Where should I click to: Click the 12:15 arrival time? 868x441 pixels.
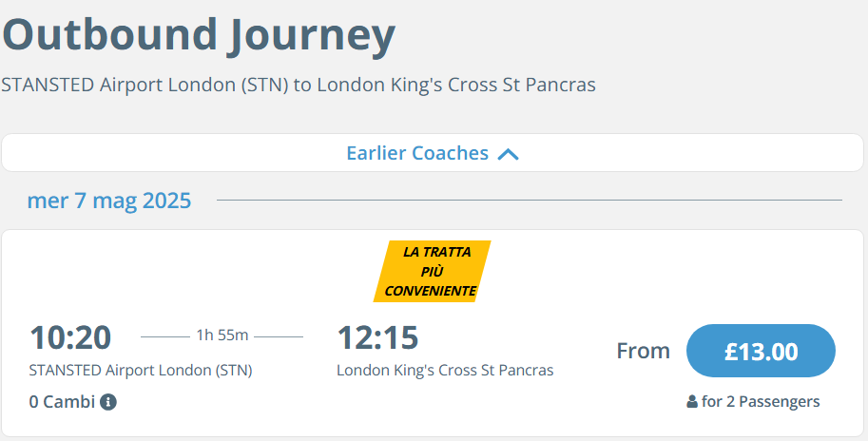pos(377,337)
